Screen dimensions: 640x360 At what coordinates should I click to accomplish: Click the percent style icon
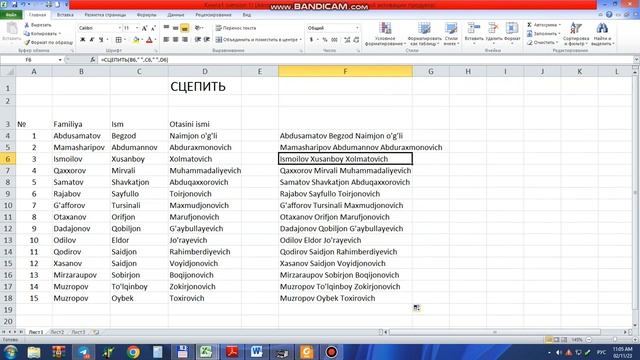tap(325, 40)
